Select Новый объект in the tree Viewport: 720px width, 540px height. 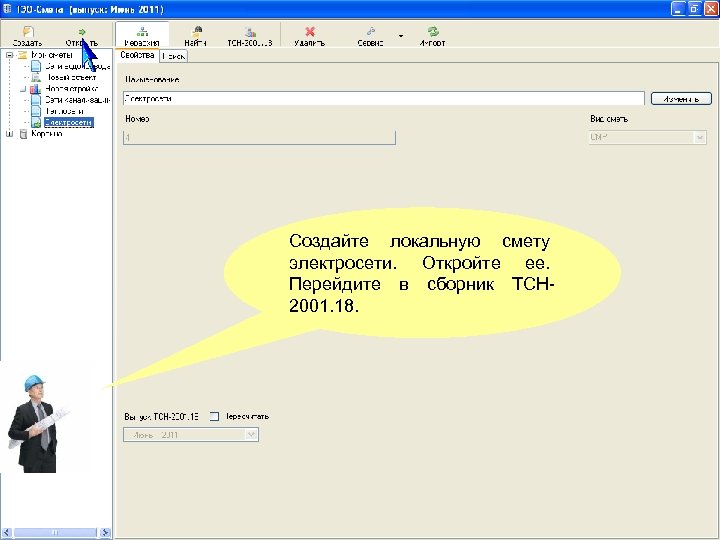click(x=70, y=77)
